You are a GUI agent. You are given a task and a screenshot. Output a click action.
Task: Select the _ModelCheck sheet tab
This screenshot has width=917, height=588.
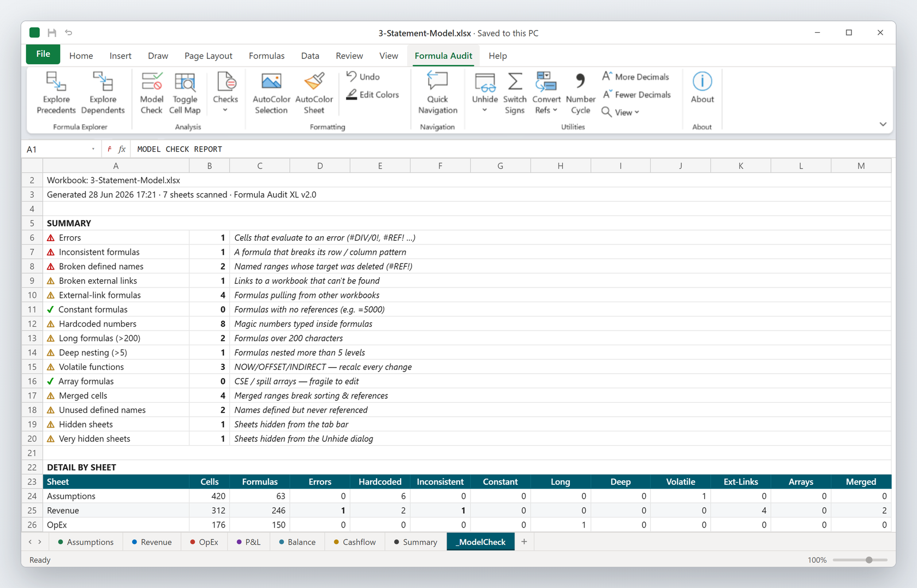[480, 542]
